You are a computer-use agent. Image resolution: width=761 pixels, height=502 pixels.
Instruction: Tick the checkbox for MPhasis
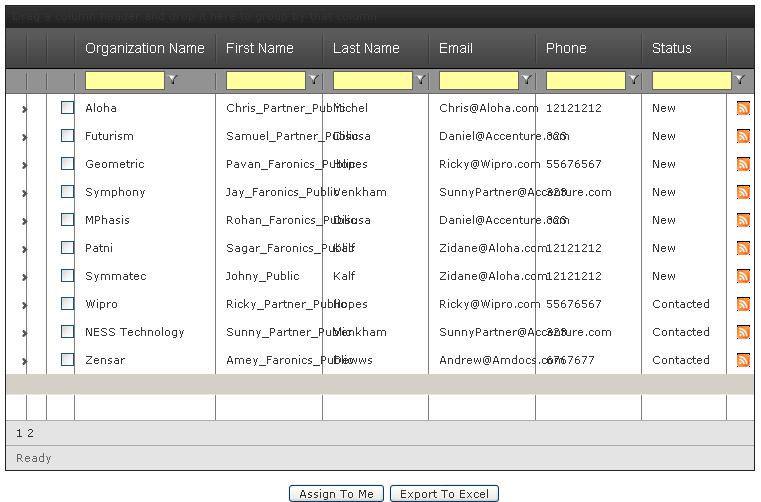point(67,219)
